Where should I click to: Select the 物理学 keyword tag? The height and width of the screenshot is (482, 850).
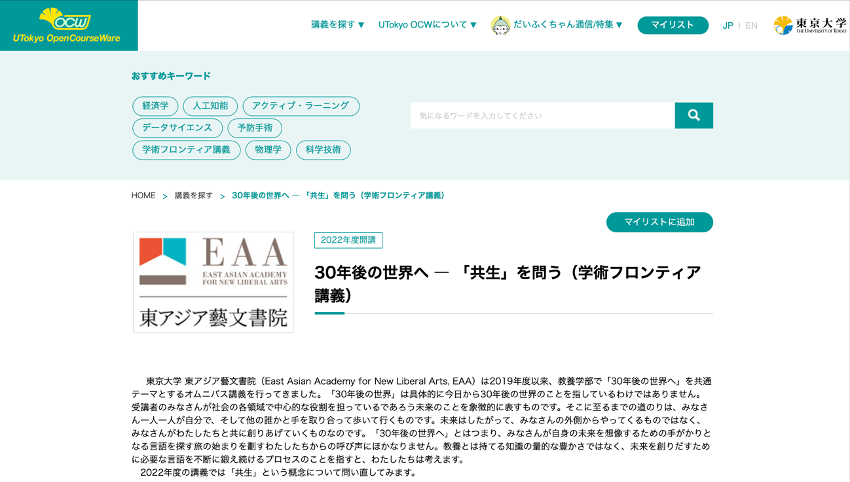[x=268, y=150]
